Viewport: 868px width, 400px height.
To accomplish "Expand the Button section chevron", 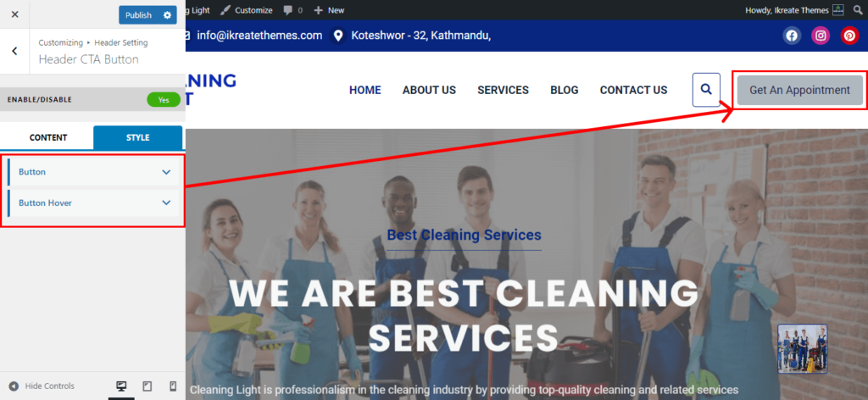I will tap(166, 172).
